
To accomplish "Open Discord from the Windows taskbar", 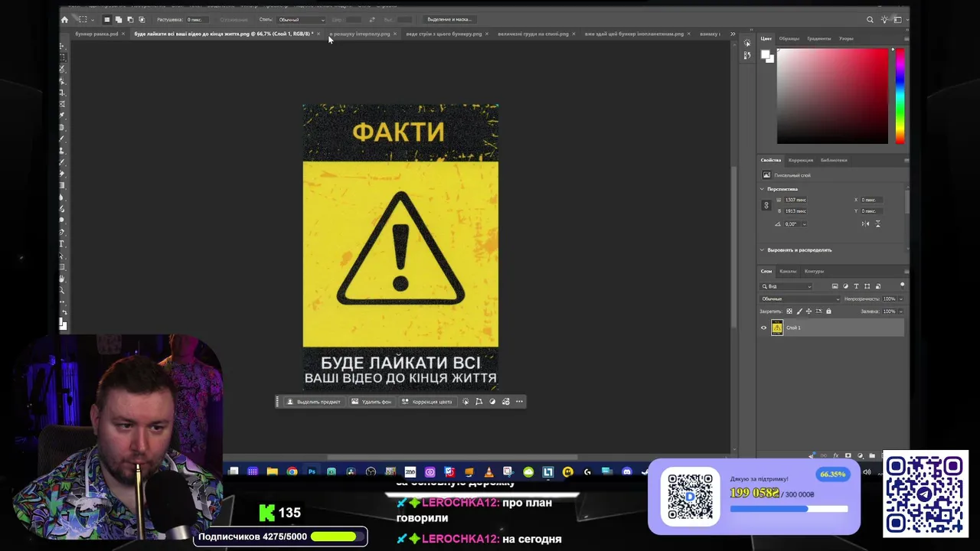I will point(627,471).
